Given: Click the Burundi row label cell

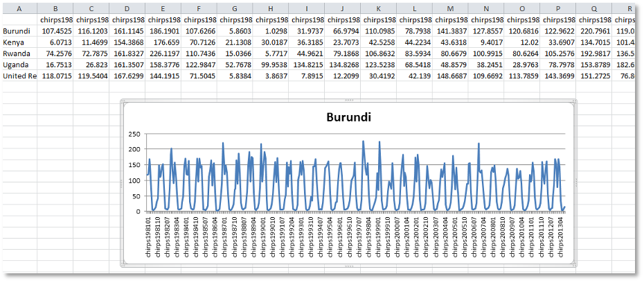Looking at the screenshot, I should (19, 31).
